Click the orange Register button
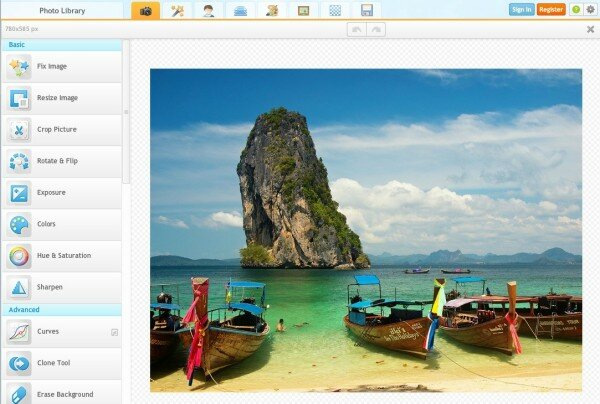The width and height of the screenshot is (600, 404). 551,9
